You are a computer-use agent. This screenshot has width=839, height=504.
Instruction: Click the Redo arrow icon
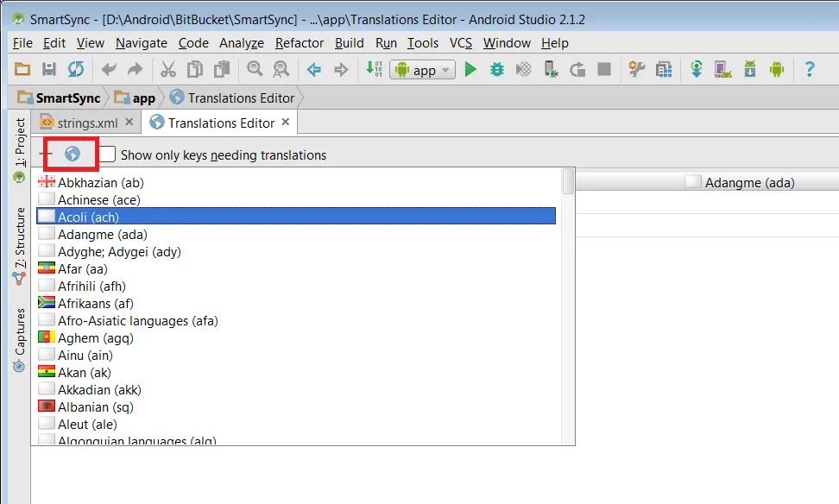point(136,69)
